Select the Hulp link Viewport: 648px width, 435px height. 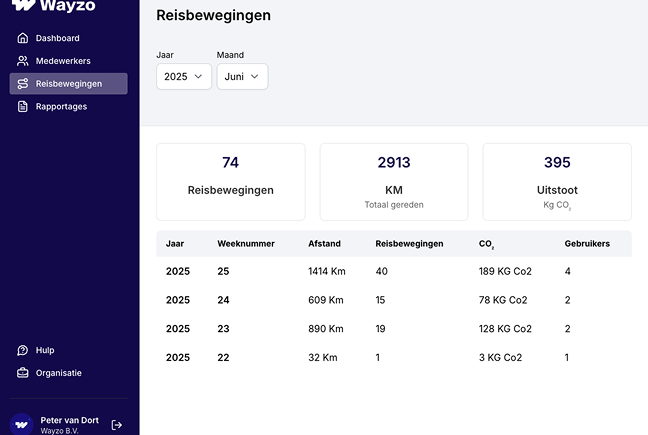click(45, 350)
